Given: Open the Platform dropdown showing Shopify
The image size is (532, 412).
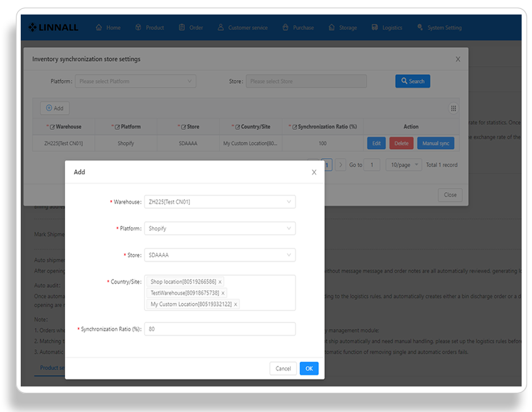Looking at the screenshot, I should click(x=220, y=228).
